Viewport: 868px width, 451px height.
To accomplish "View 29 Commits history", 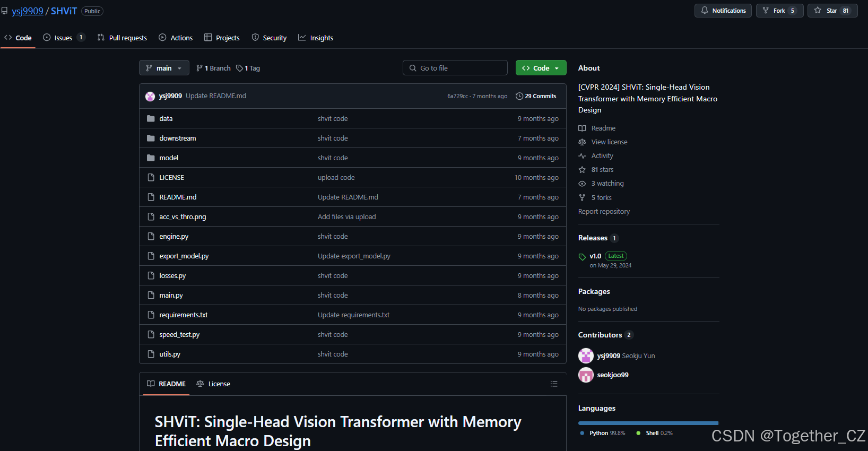I will pyautogui.click(x=536, y=96).
